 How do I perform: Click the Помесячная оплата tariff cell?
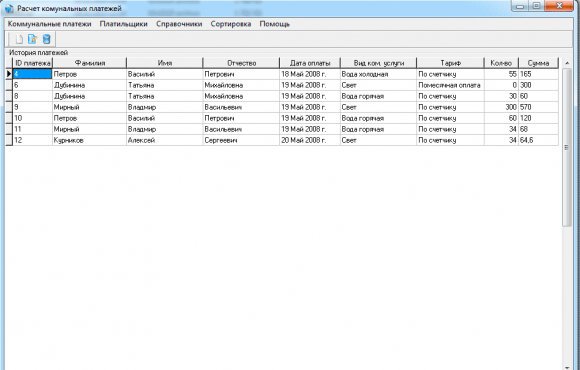[450, 85]
